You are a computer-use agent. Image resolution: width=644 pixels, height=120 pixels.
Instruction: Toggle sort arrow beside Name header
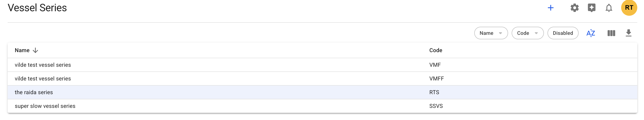(36, 51)
